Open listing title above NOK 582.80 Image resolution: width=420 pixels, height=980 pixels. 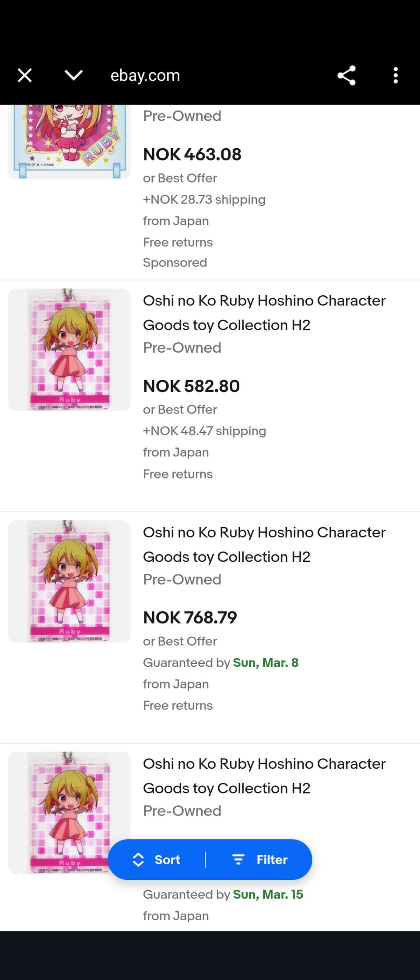click(x=264, y=313)
